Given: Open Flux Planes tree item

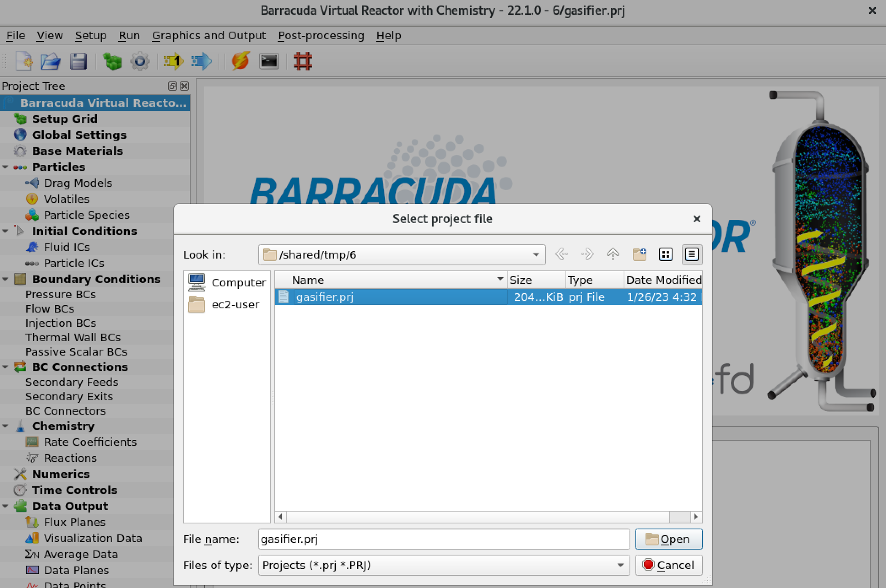Looking at the screenshot, I should [x=75, y=522].
